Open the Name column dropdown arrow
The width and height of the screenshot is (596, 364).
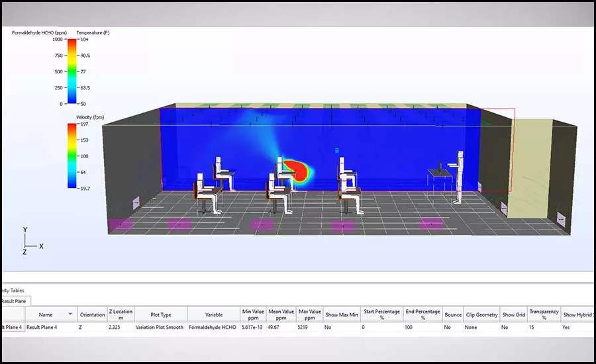(x=70, y=314)
